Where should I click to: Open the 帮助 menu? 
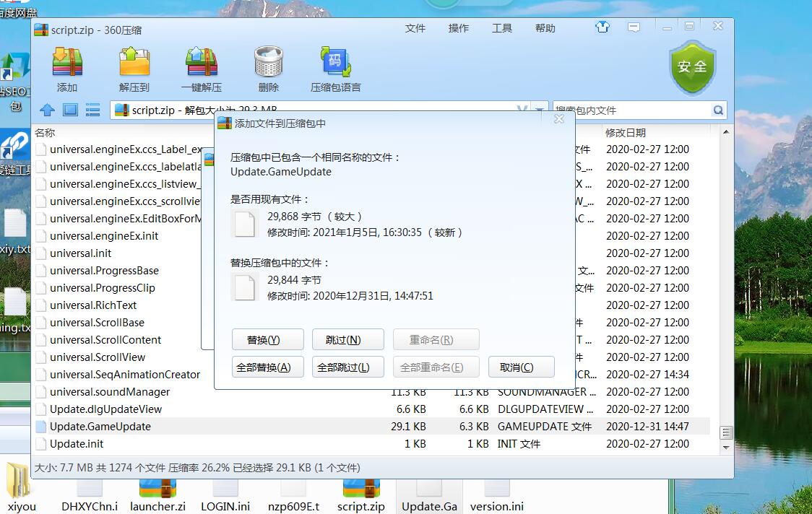pyautogui.click(x=545, y=28)
